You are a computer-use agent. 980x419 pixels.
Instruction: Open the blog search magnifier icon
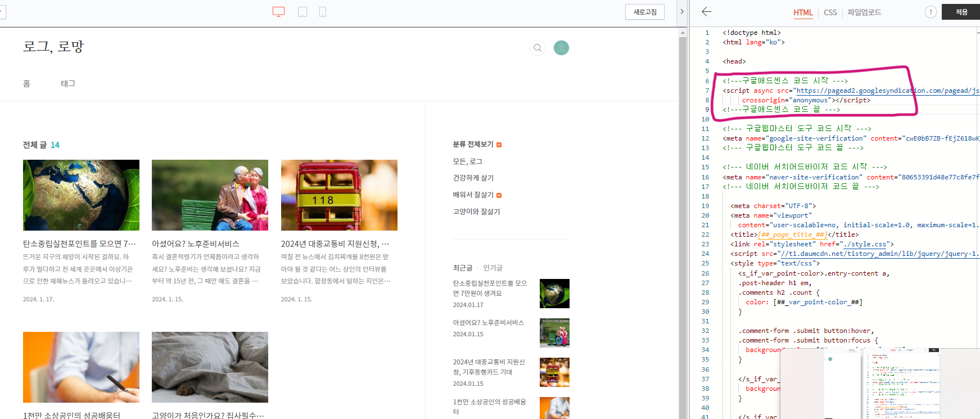pyautogui.click(x=538, y=48)
